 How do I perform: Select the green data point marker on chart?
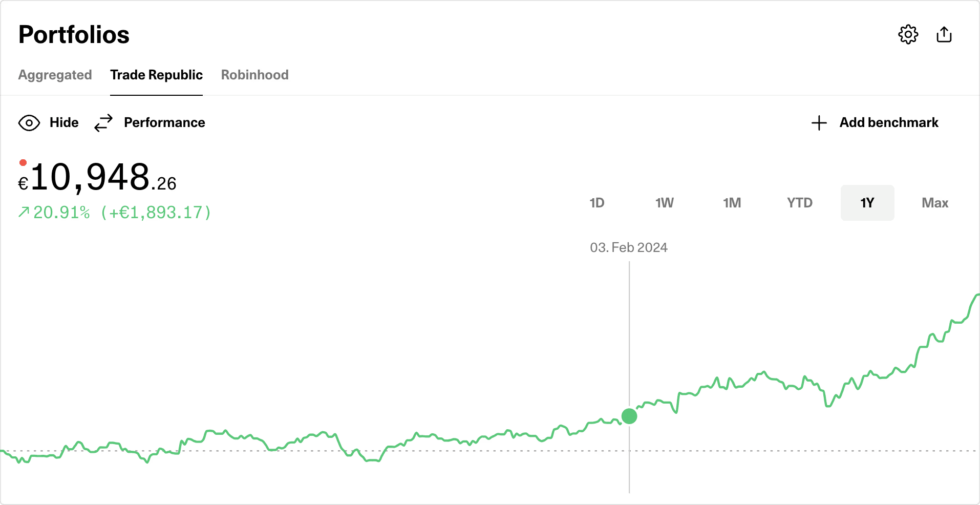(629, 416)
